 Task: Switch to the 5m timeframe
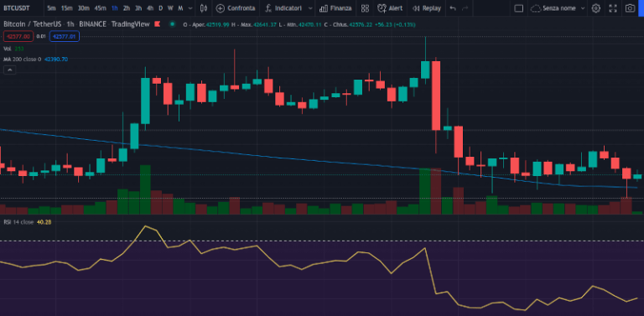pos(51,8)
